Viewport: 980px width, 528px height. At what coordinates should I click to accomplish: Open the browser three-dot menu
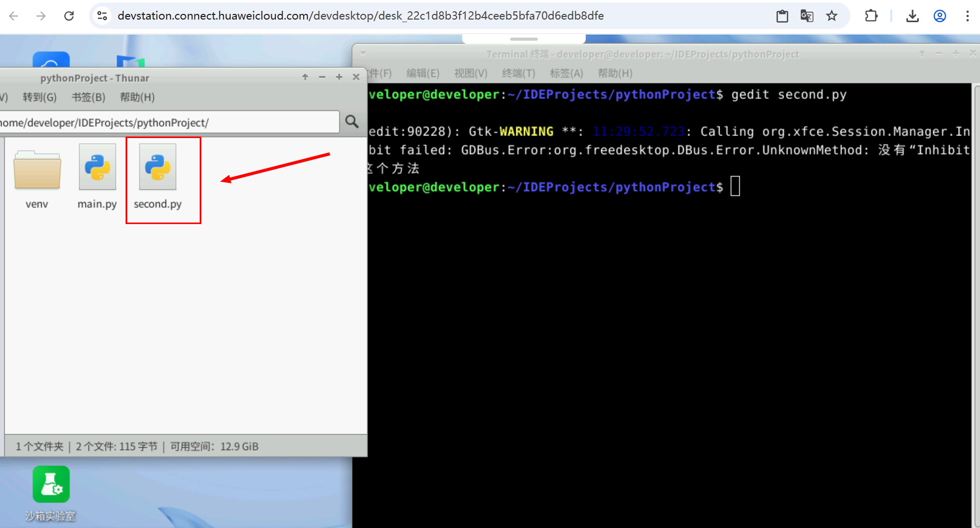coord(967,16)
